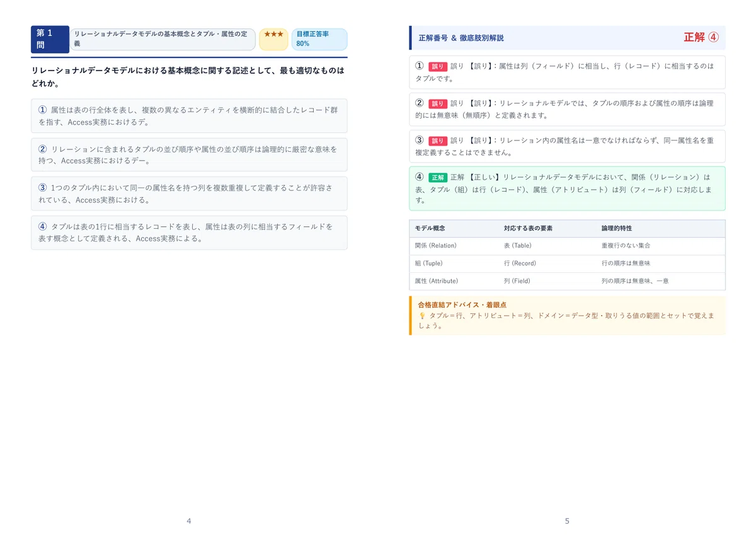This screenshot has height=537, width=756.
Task: Click page number 4 at the bottom
Action: (x=189, y=521)
